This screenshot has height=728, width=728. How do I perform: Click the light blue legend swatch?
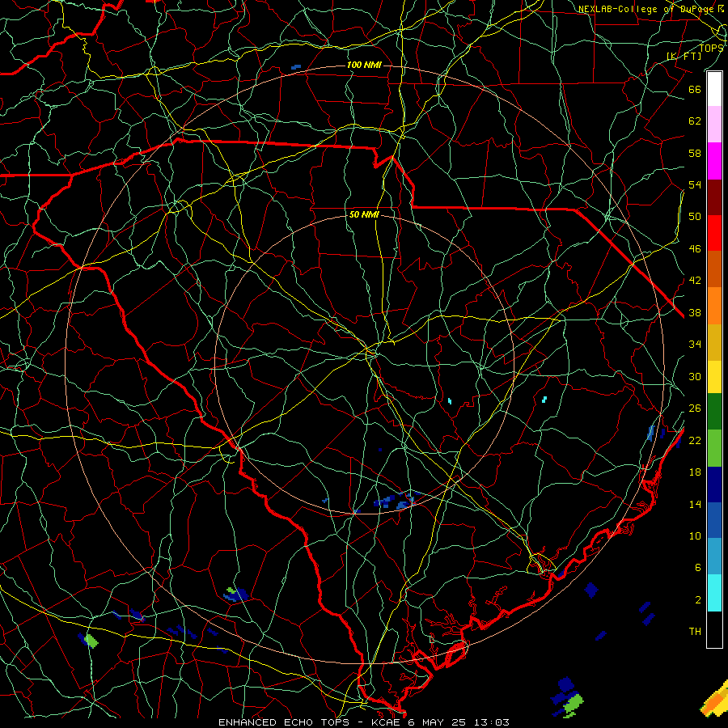(714, 557)
